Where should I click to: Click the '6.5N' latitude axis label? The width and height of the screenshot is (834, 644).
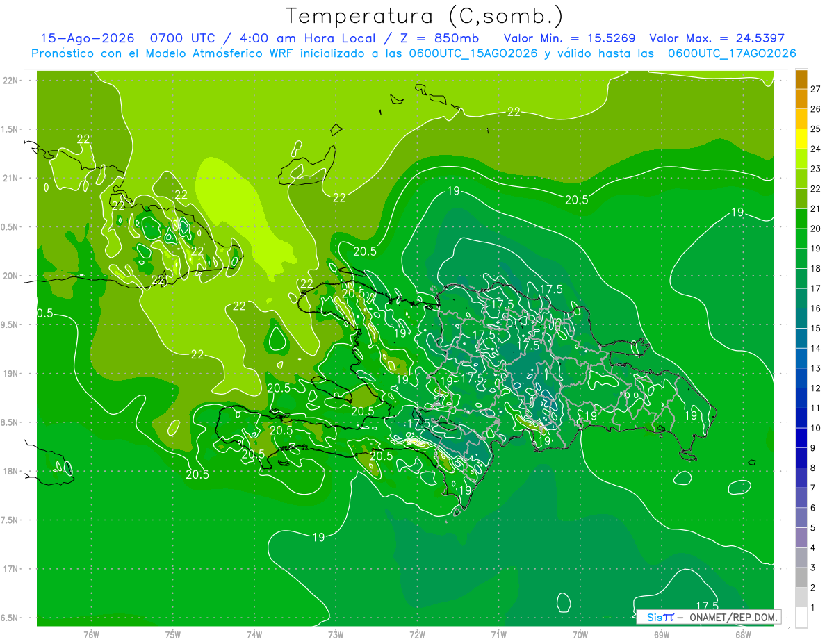(x=10, y=618)
